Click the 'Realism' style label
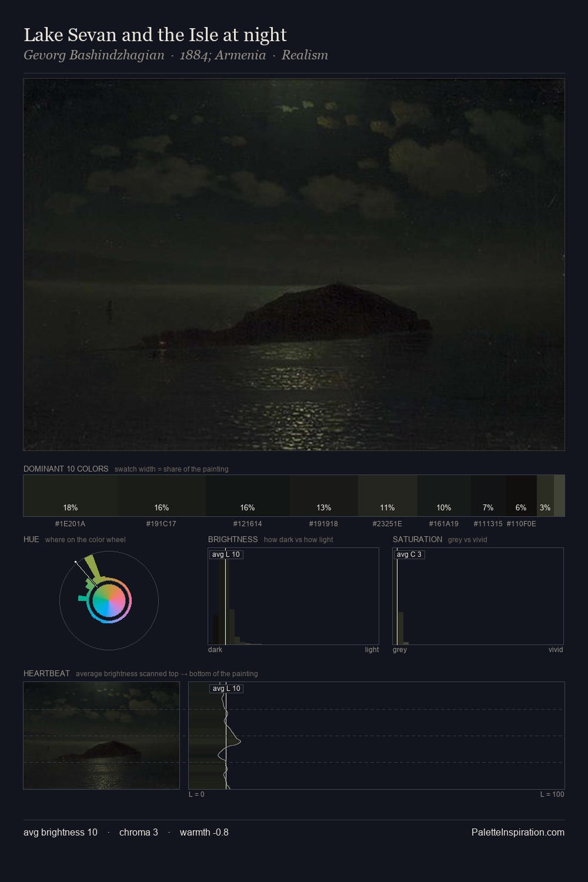This screenshot has width=588, height=882. 305,55
